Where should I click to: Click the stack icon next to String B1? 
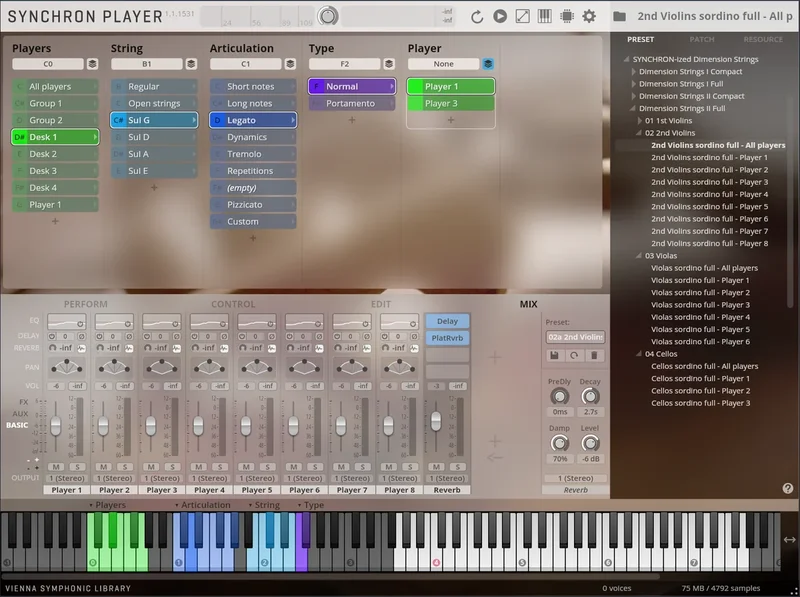coord(191,64)
